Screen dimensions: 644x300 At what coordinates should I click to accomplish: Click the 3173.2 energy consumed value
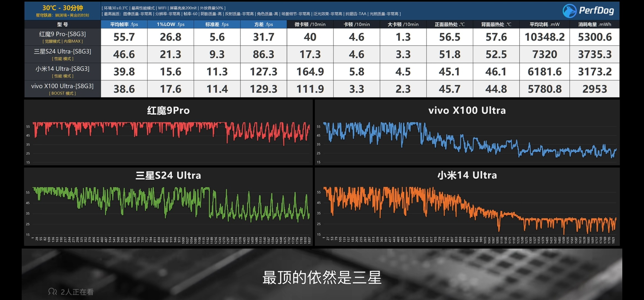coord(595,72)
